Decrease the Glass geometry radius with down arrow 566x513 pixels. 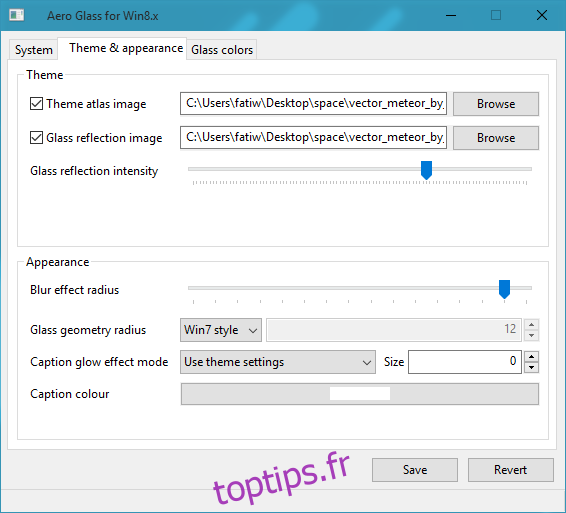pos(531,336)
